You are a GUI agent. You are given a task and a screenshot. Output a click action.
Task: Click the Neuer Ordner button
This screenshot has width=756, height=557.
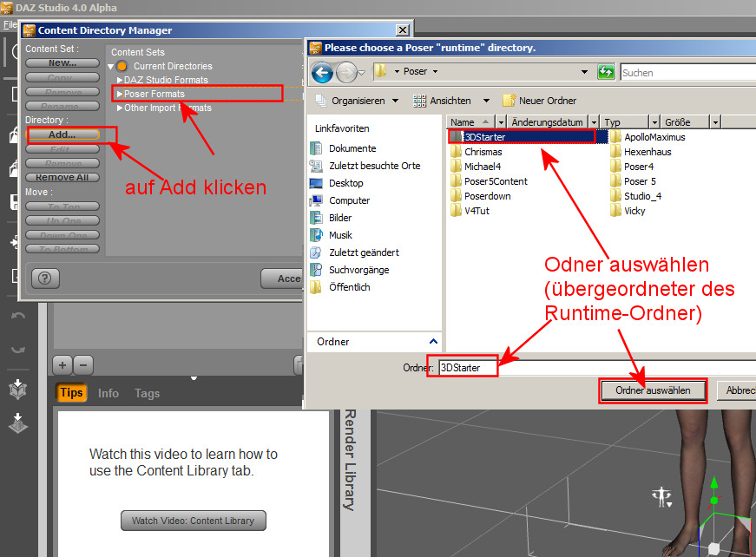point(540,101)
